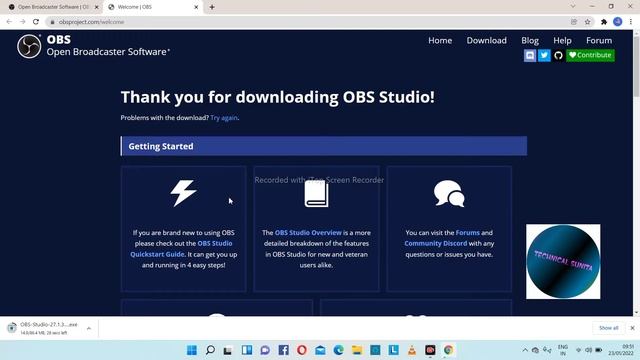
Task: Open the OBS Studio Quickstart Guide link
Action: coord(181,249)
